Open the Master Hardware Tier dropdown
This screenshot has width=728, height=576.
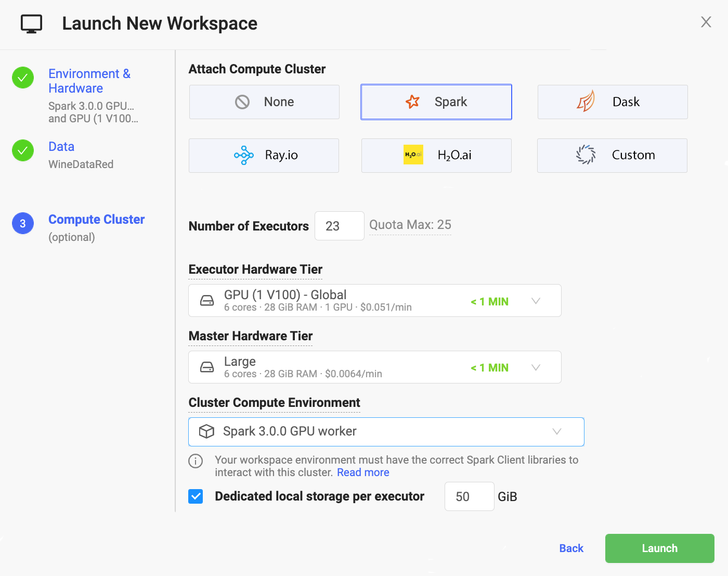point(536,367)
